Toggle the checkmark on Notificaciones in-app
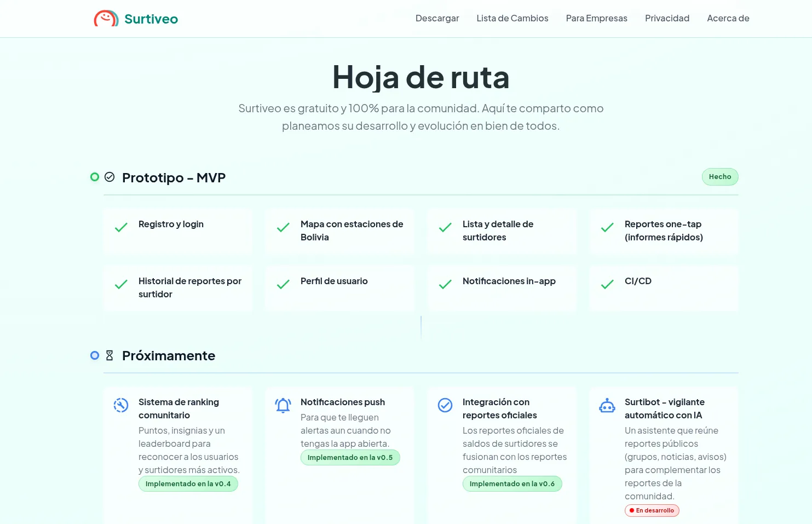This screenshot has width=812, height=524. click(445, 285)
